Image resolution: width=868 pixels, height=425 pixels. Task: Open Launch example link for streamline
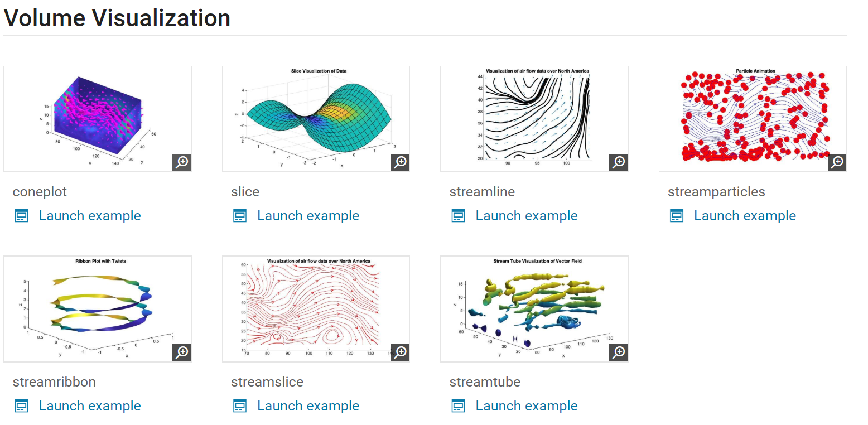[x=526, y=216]
